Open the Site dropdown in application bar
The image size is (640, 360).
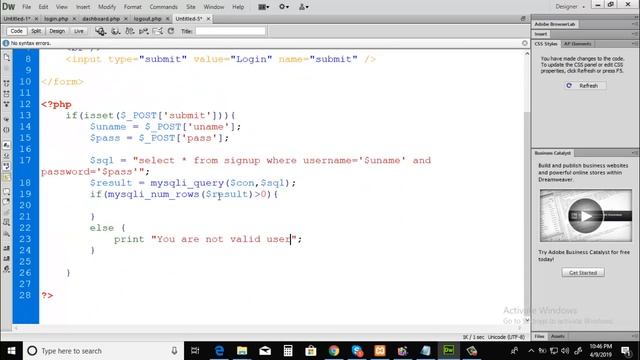(x=304, y=7)
